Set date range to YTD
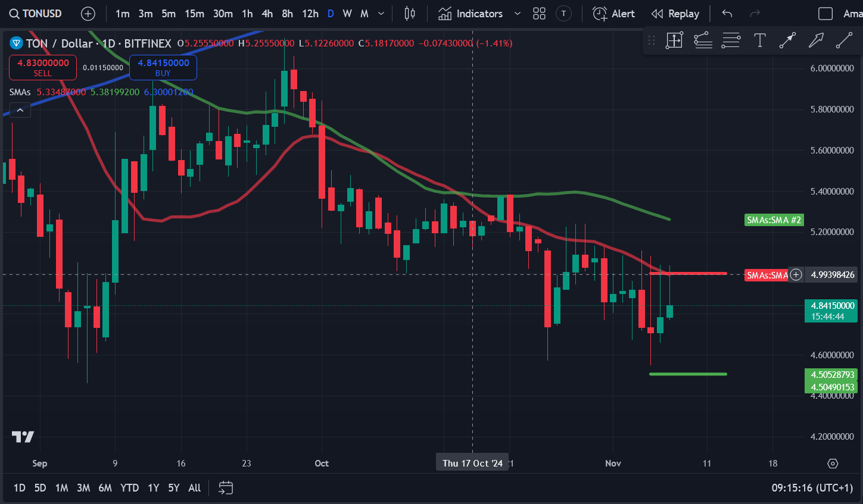The width and height of the screenshot is (863, 504). point(129,488)
